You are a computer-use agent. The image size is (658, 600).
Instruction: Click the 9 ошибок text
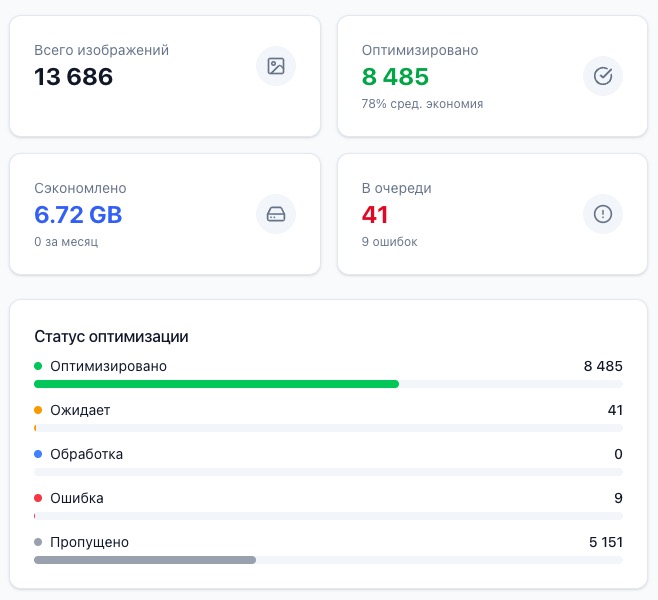pos(389,242)
